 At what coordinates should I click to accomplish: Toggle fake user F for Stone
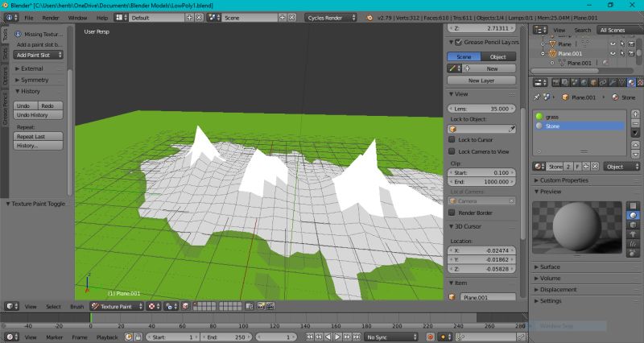(577, 167)
